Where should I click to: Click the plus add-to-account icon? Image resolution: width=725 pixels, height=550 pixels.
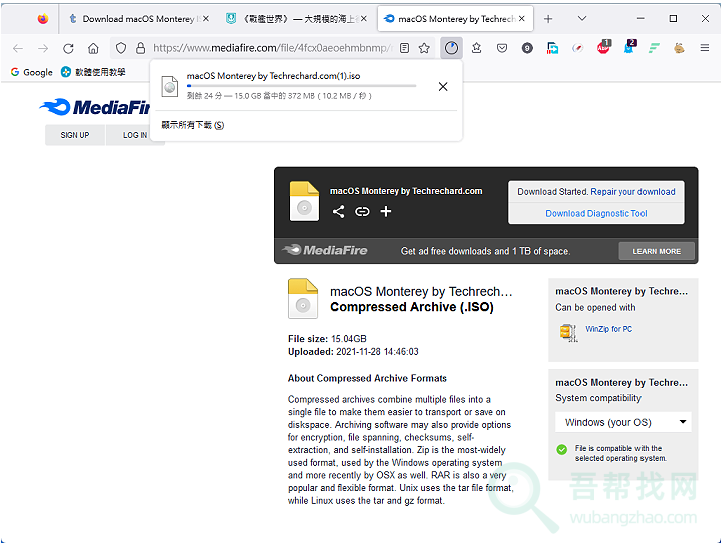pos(386,212)
